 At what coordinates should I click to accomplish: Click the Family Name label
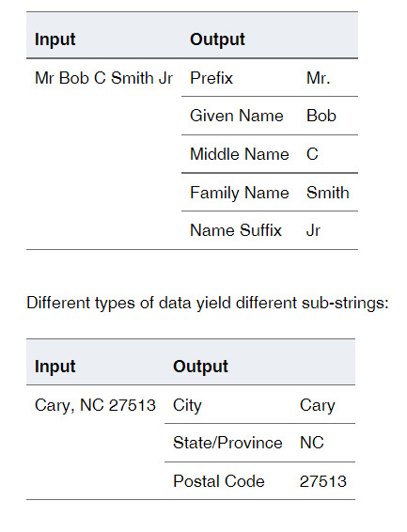[239, 193]
